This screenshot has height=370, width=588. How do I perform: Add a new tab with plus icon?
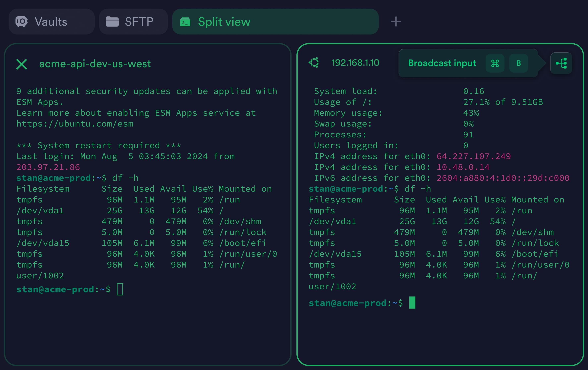(396, 21)
